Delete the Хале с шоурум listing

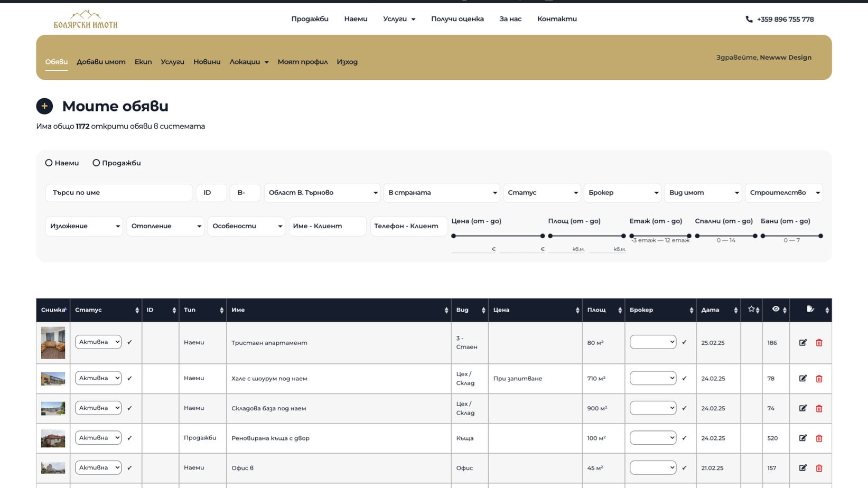[x=819, y=379]
